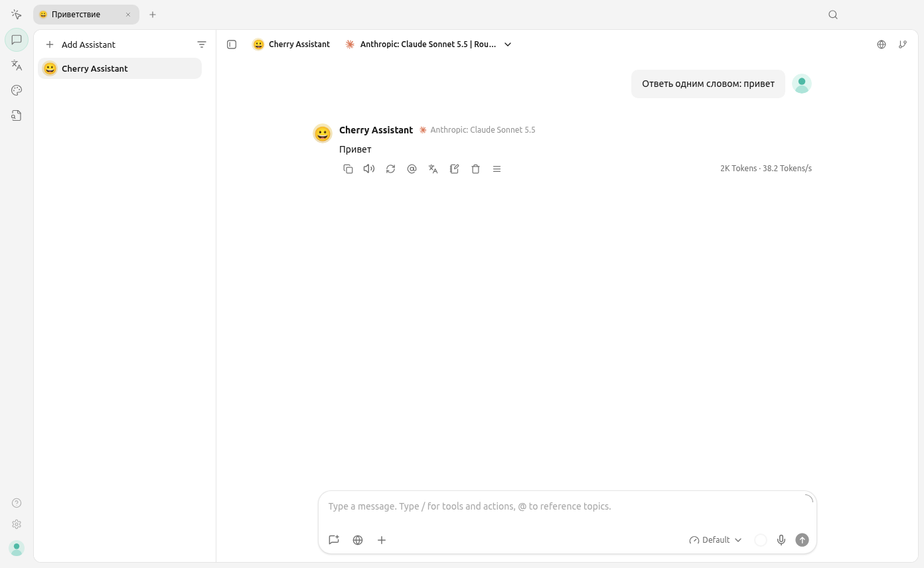The height and width of the screenshot is (568, 924).
Task: Start voice input with the microphone
Action: [781, 540]
